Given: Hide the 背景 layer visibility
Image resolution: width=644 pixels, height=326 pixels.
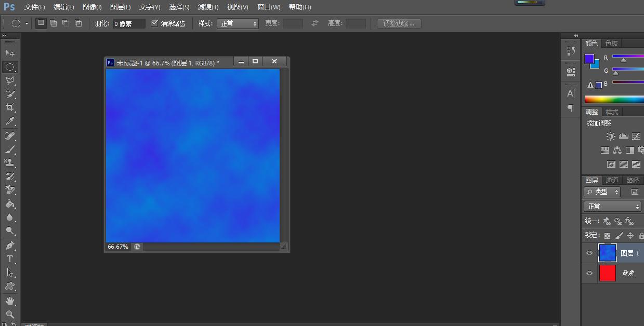Looking at the screenshot, I should (x=589, y=274).
